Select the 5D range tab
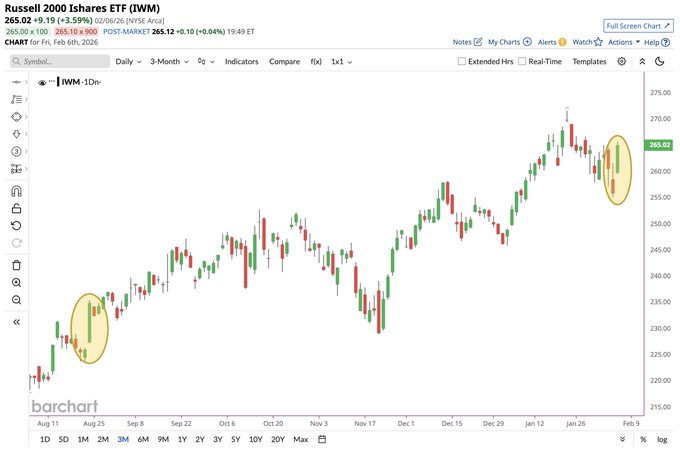The width and height of the screenshot is (680, 454). [x=63, y=439]
